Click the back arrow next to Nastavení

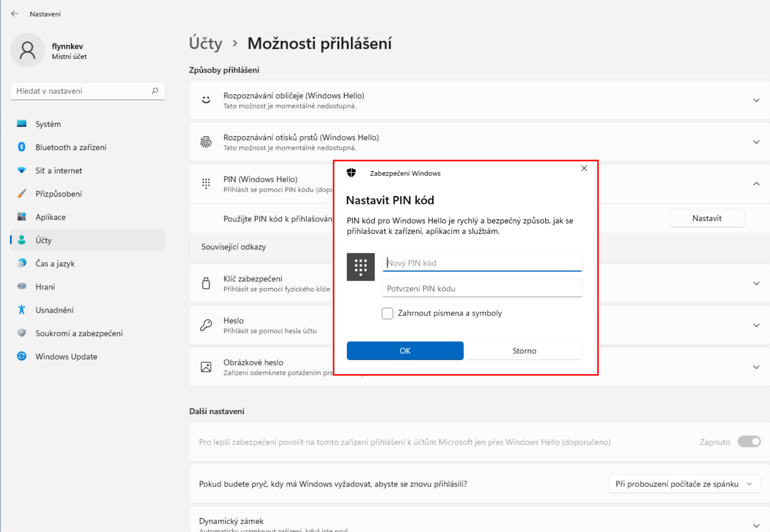(x=14, y=14)
